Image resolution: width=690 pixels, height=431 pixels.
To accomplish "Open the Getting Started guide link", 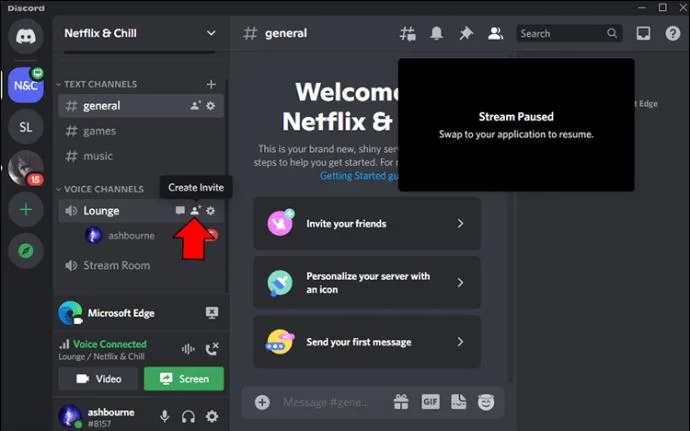I will point(359,176).
